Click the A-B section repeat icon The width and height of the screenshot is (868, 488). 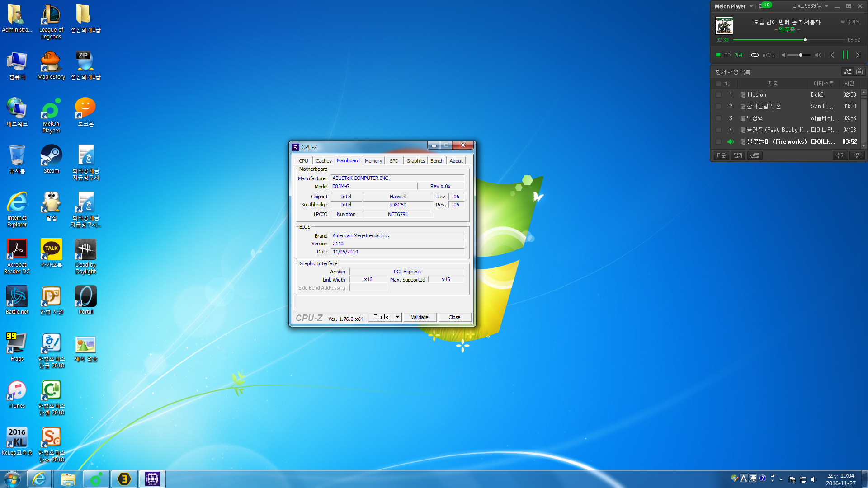769,55
